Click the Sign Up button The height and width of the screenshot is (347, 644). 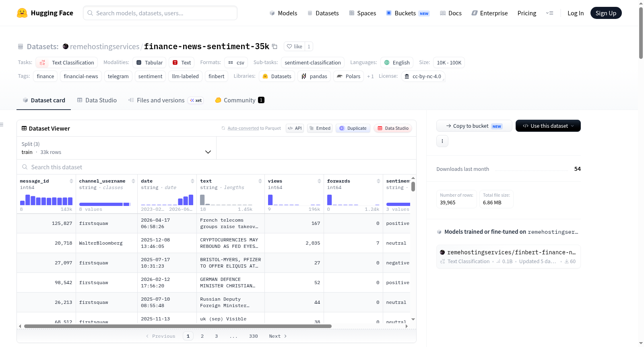pos(606,13)
